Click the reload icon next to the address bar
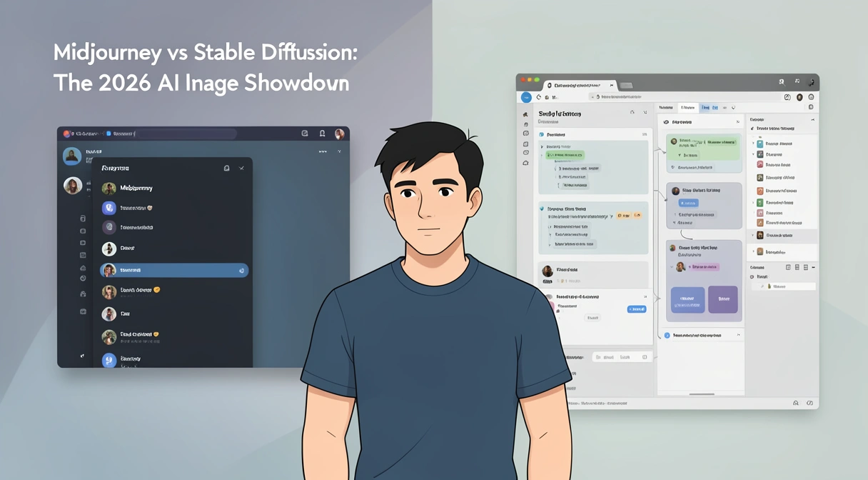 click(539, 96)
